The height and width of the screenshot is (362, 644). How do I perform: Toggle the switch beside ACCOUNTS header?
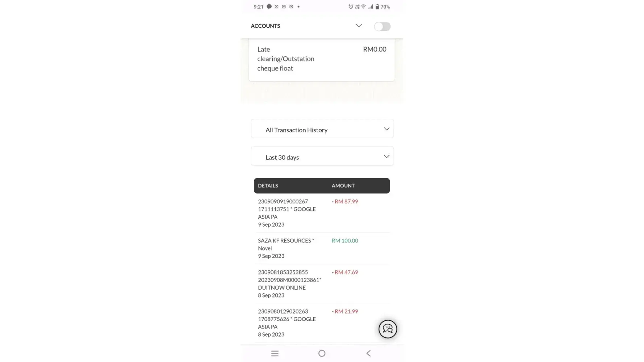[x=382, y=26]
